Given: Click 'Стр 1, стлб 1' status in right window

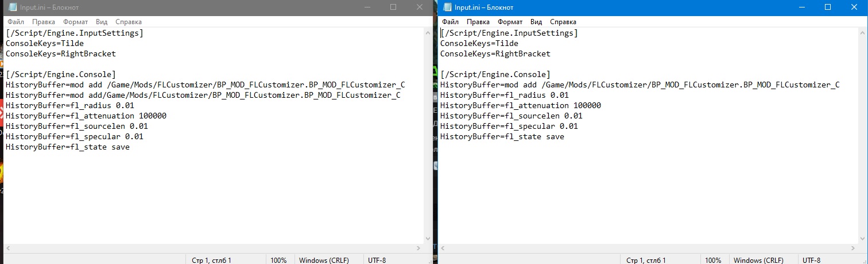Looking at the screenshot, I should coord(646,260).
